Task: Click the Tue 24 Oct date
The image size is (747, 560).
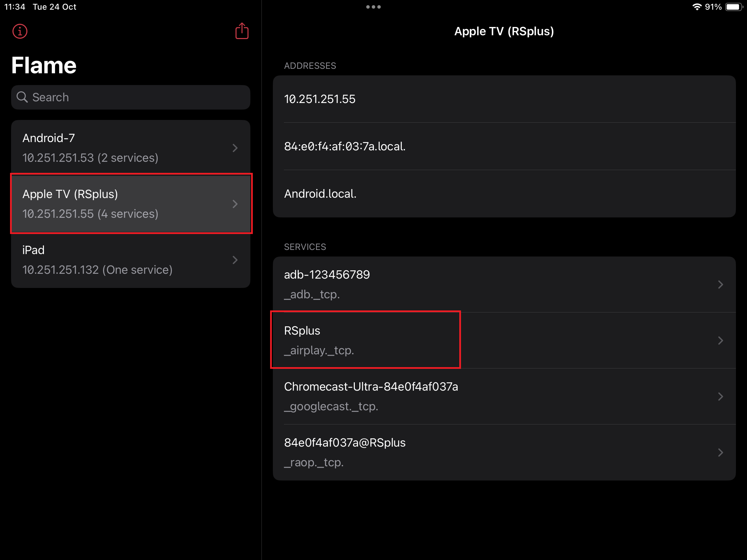Action: (55, 7)
